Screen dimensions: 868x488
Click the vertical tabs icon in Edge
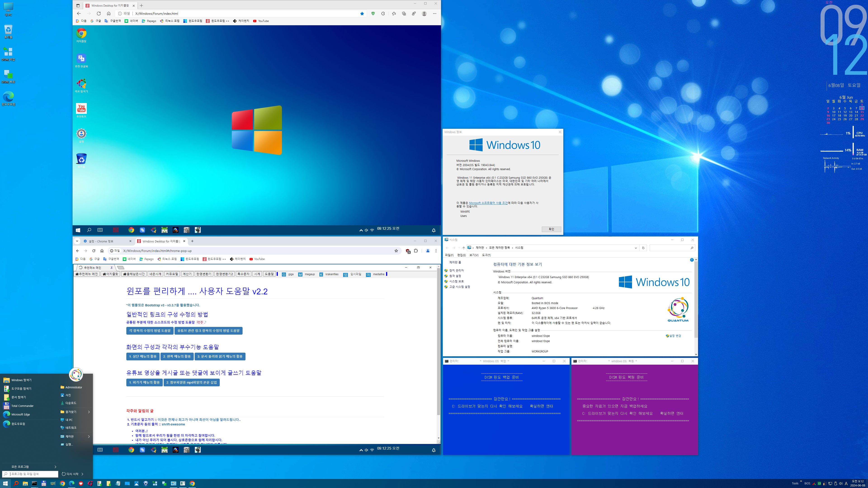[x=78, y=5]
